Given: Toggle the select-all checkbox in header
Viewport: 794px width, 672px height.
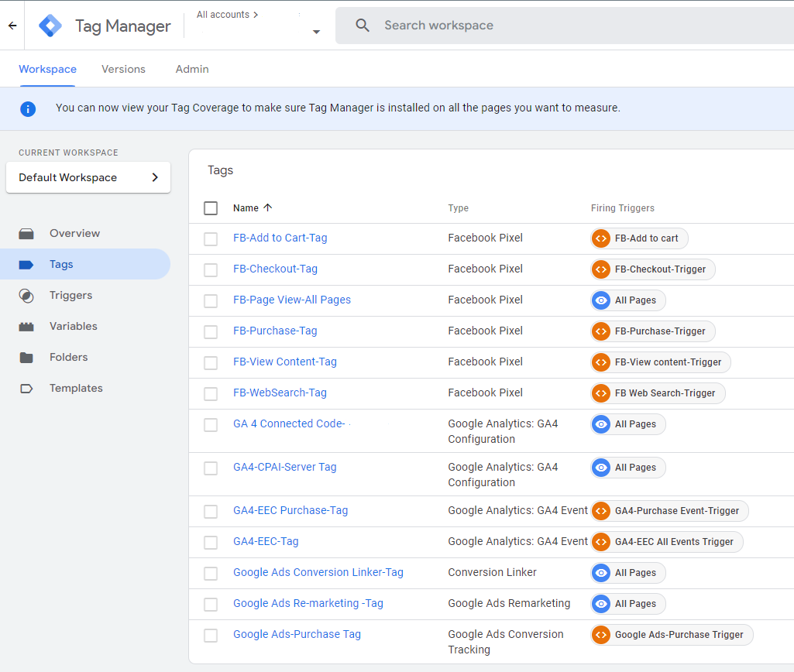Looking at the screenshot, I should (211, 208).
